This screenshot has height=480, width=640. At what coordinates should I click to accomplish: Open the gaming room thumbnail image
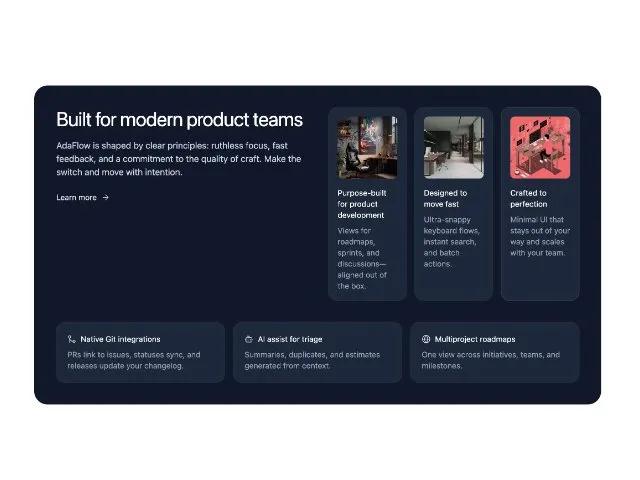coord(367,147)
